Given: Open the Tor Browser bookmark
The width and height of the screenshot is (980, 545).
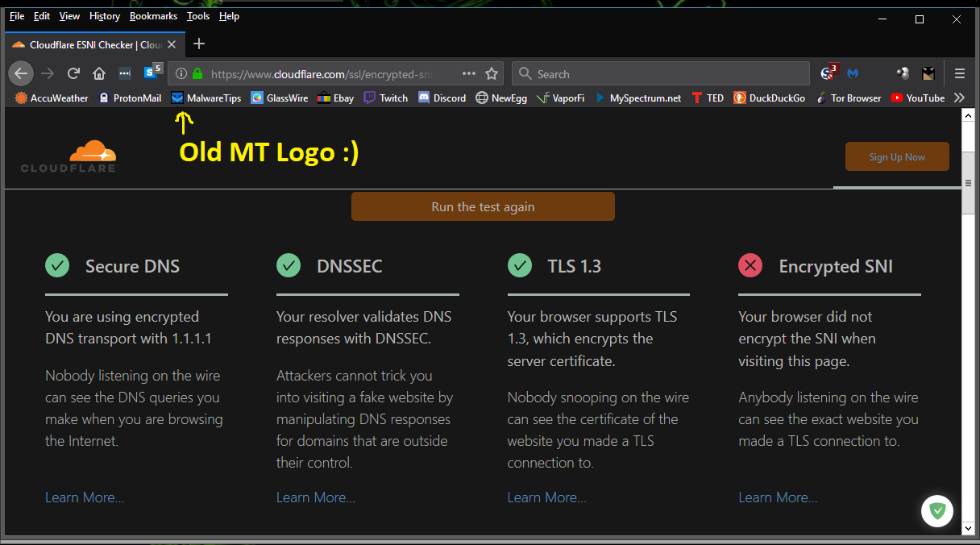Looking at the screenshot, I should pyautogui.click(x=848, y=98).
